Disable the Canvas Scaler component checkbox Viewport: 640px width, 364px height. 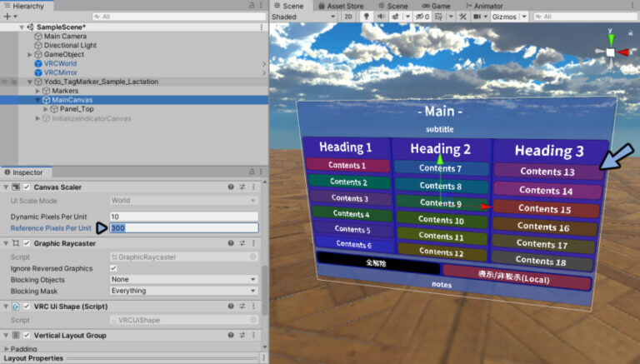(27, 187)
